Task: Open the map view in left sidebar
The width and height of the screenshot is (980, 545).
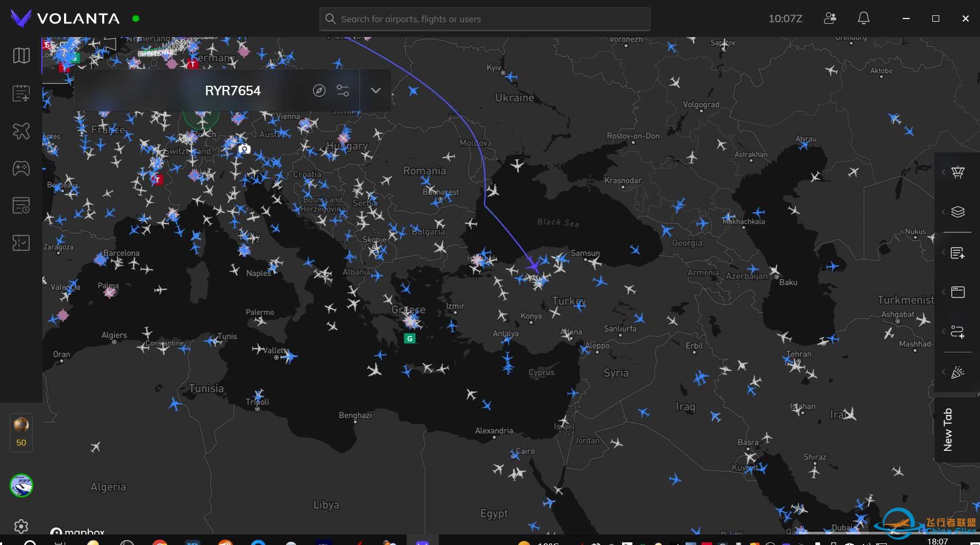Action: (x=21, y=56)
